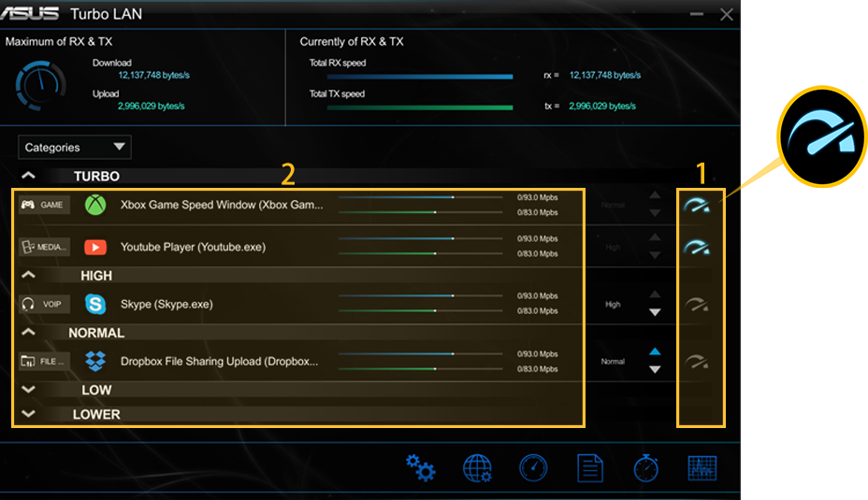Open the gears settings icon

(x=421, y=467)
